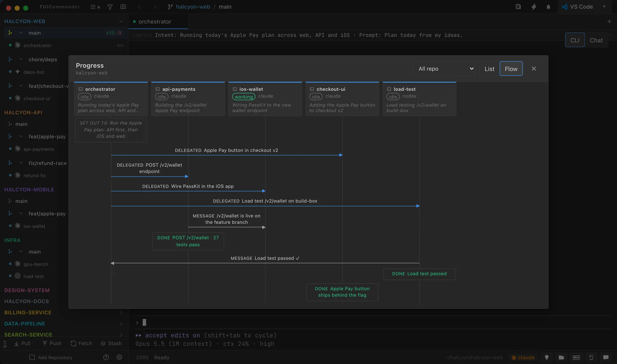Switch Progress view to Flow
The image size is (617, 364).
click(511, 69)
